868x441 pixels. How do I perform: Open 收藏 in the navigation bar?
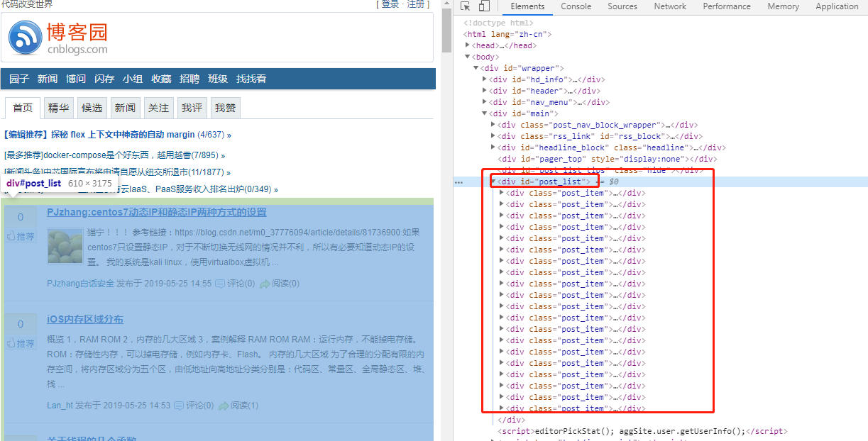(161, 79)
